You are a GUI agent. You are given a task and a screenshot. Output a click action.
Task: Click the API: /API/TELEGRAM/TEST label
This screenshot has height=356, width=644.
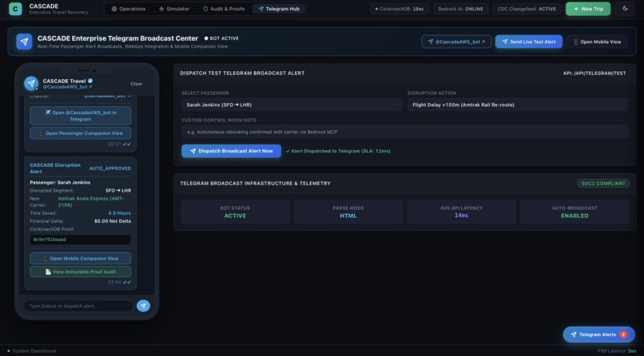coord(594,73)
